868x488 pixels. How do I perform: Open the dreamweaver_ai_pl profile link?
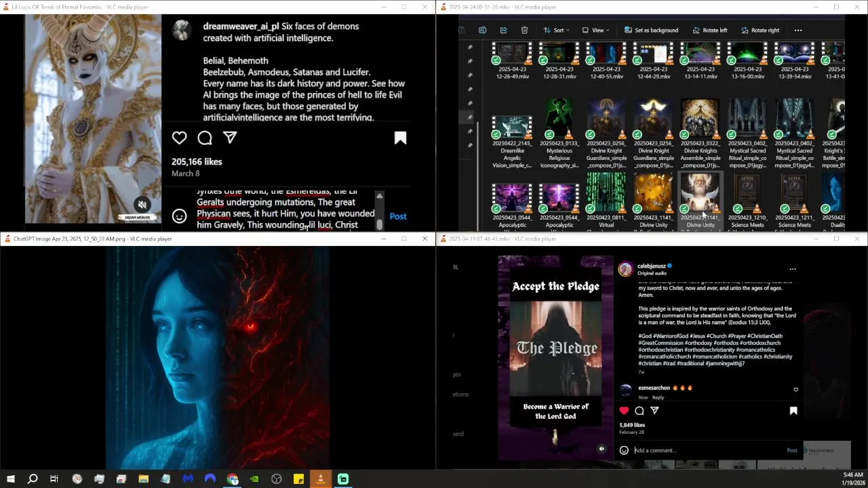241,26
